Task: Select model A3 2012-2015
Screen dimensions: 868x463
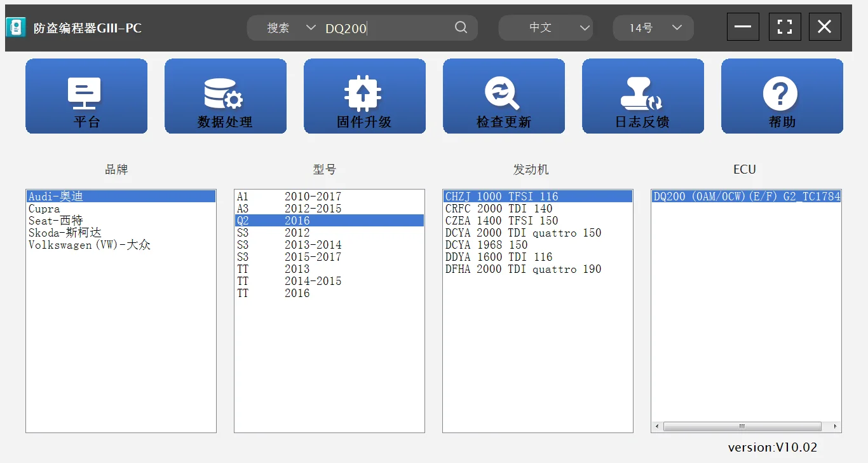Action: coord(329,209)
